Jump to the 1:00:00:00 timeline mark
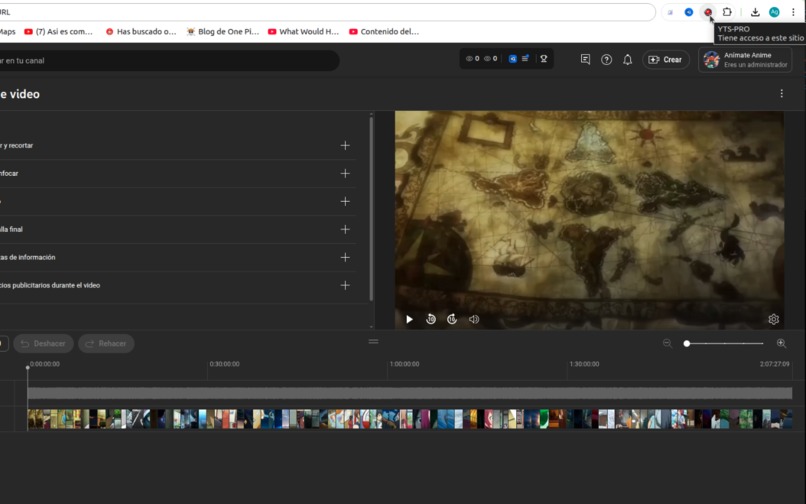This screenshot has height=504, width=806. click(405, 364)
